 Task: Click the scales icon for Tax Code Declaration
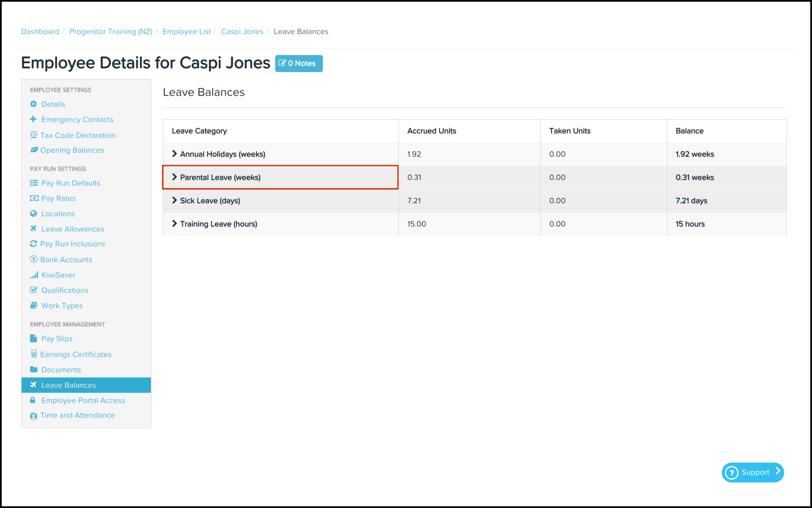33,135
